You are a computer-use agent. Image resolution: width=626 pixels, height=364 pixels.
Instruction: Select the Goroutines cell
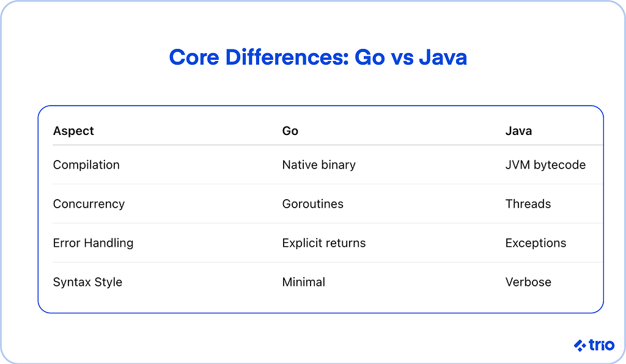[312, 204]
